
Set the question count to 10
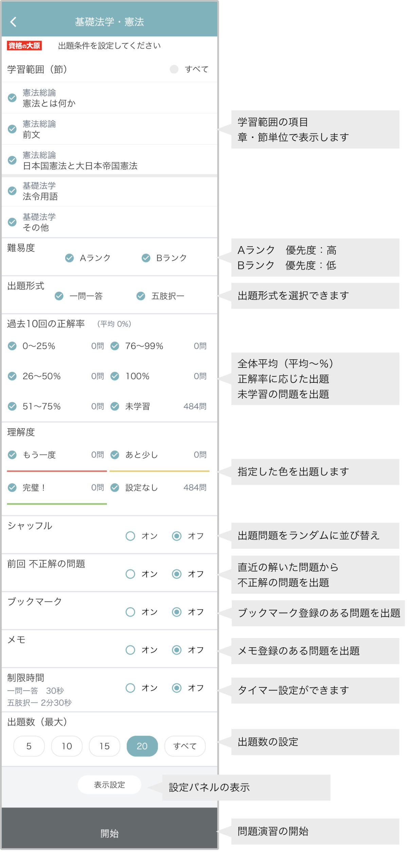coord(67,746)
